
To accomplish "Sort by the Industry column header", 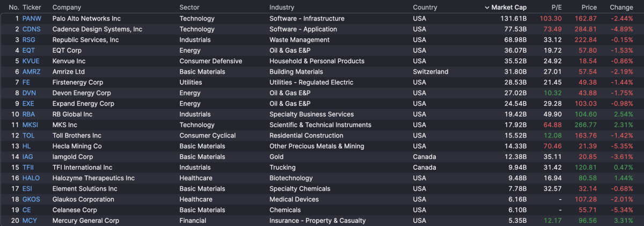I will click(282, 8).
